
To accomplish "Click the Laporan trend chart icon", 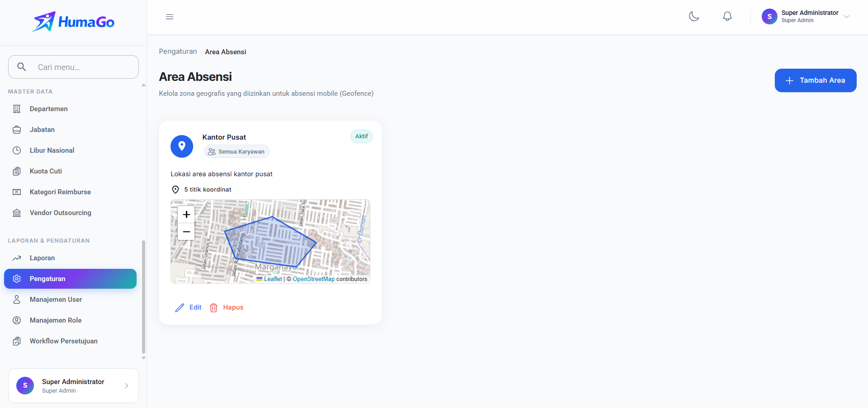I will click(17, 258).
